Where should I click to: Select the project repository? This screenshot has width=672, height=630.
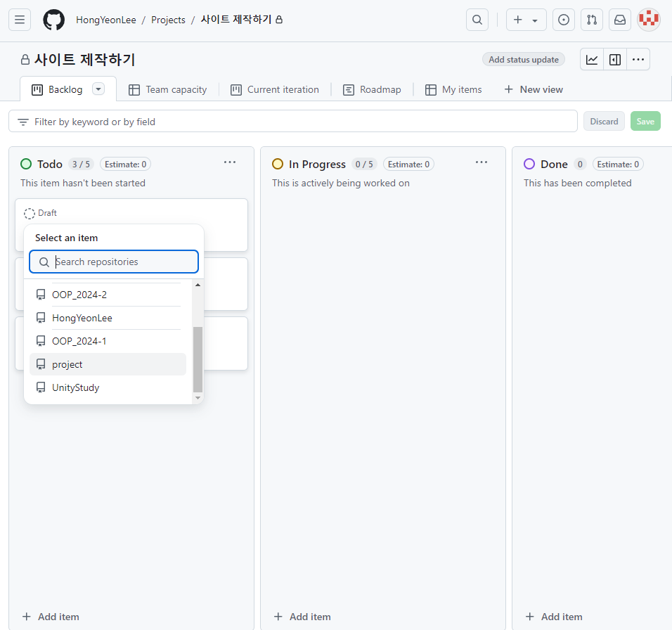108,364
